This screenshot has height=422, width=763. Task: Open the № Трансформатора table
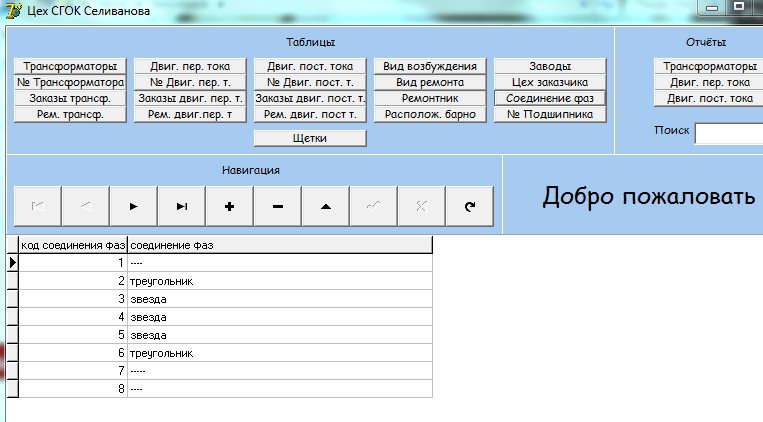tap(70, 82)
